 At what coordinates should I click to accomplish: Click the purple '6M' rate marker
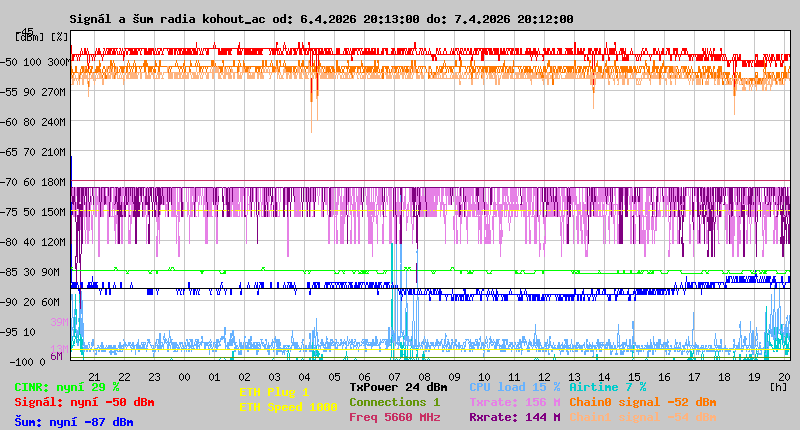pyautogui.click(x=57, y=356)
